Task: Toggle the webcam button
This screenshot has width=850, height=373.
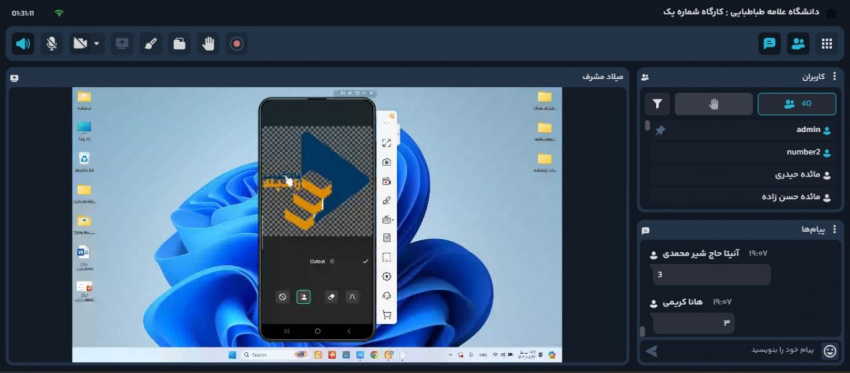Action: (80, 44)
